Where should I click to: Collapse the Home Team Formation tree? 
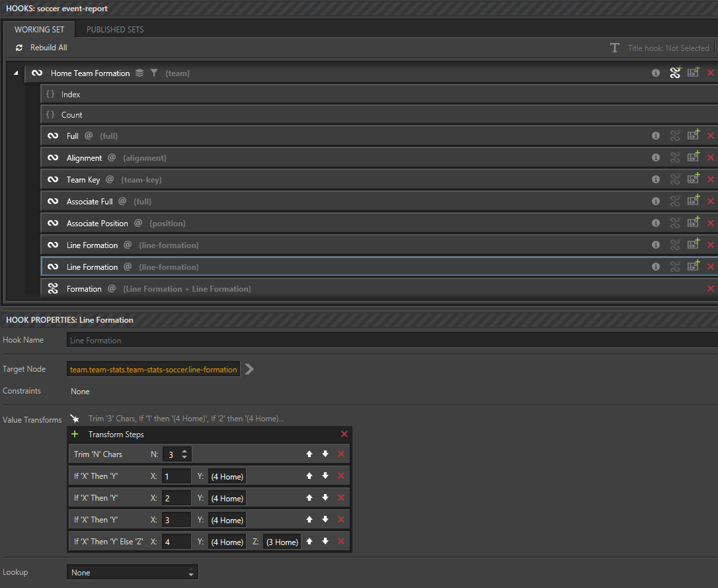pos(16,73)
